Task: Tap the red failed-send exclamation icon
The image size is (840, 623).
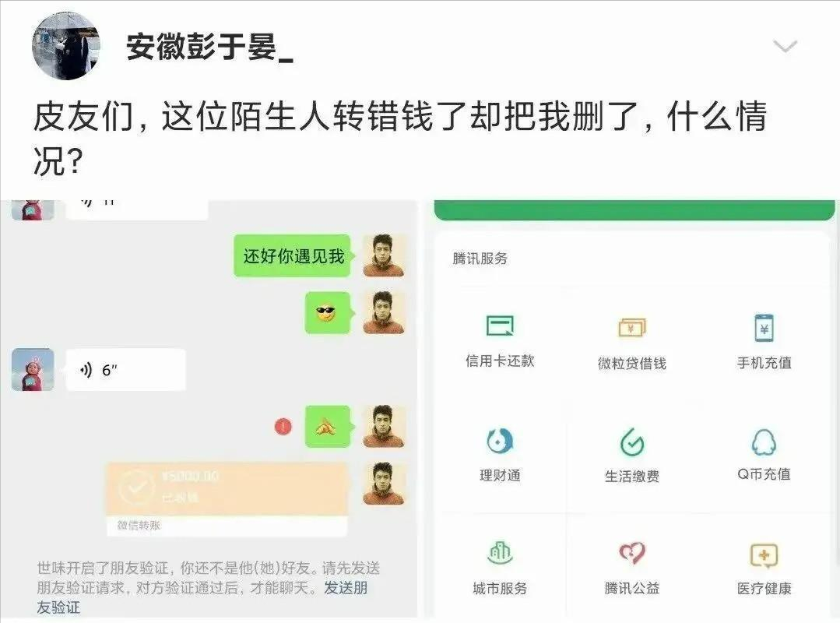Action: (x=283, y=427)
